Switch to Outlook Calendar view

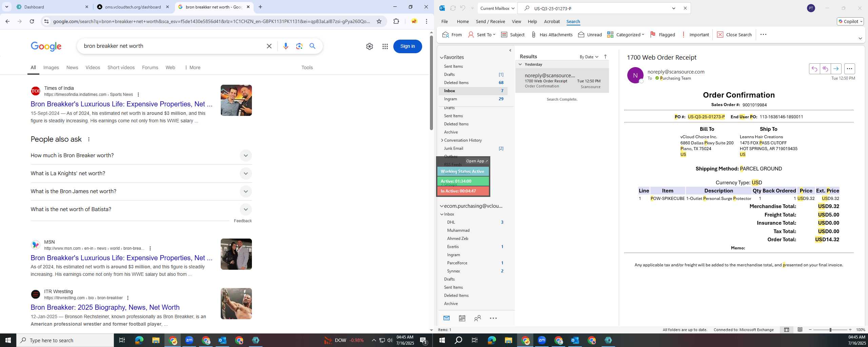[x=462, y=318]
